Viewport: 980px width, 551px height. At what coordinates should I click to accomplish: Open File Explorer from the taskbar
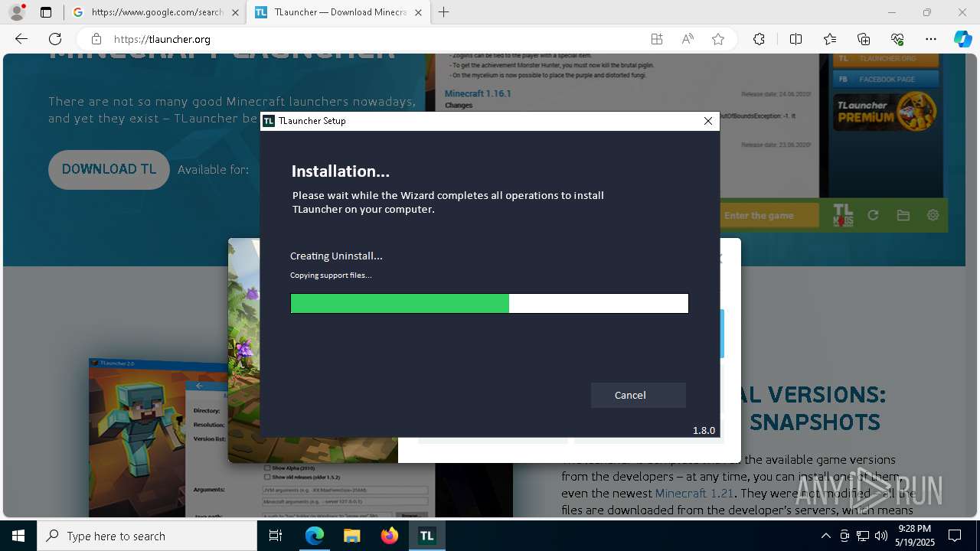pos(351,536)
